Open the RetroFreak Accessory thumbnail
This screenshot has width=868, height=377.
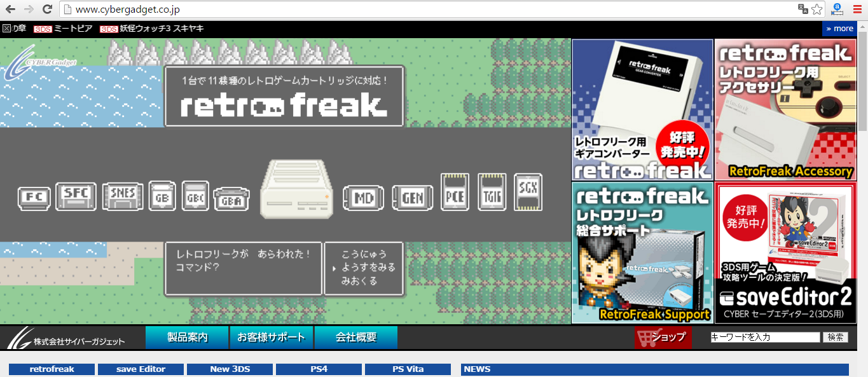pos(785,109)
